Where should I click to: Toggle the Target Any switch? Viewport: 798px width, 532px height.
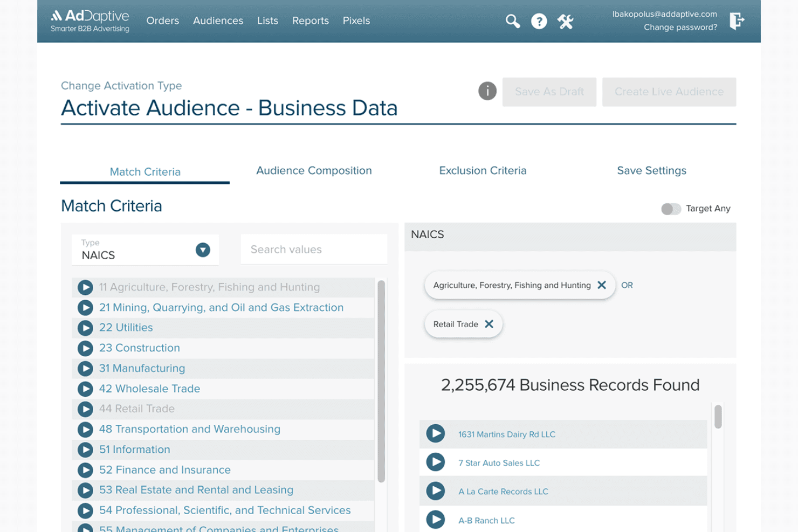[671, 209]
